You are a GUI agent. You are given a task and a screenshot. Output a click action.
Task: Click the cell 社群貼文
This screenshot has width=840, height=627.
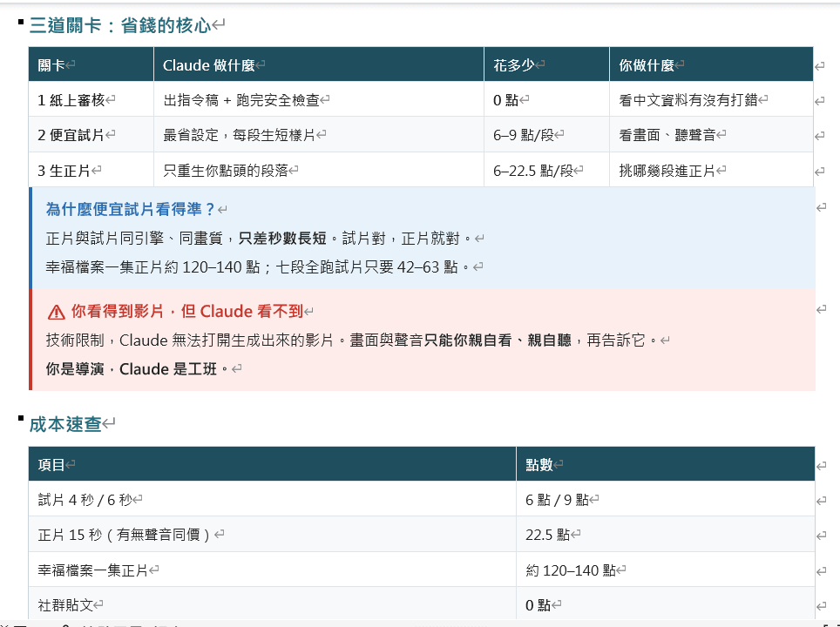click(x=272, y=604)
